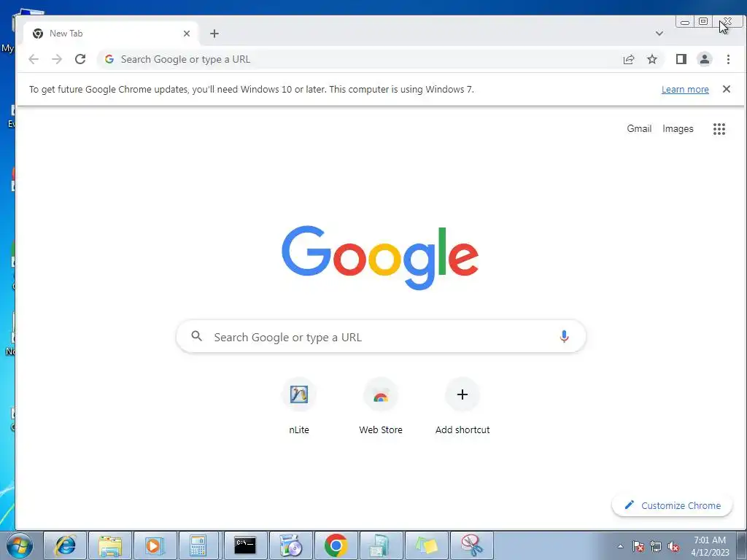The image size is (747, 560).
Task: Add a new shortcut tile
Action: (462, 405)
